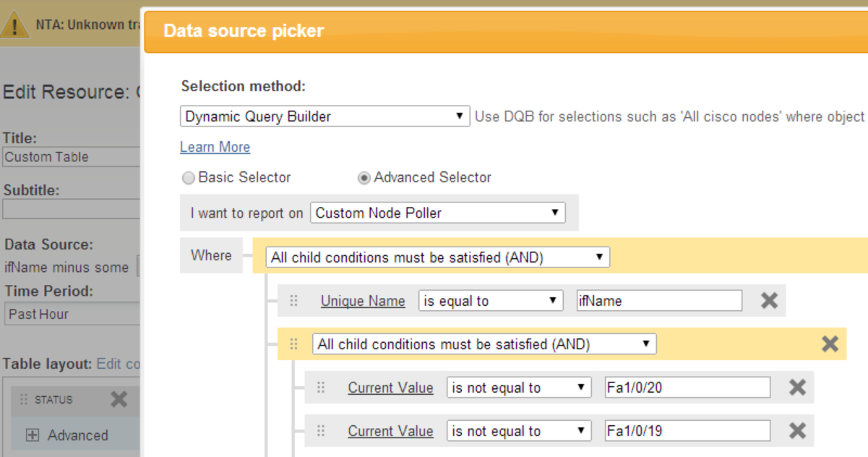Image resolution: width=868 pixels, height=457 pixels.
Task: Open operator dropdown for the Fa1/0/20 row
Action: (x=518, y=388)
